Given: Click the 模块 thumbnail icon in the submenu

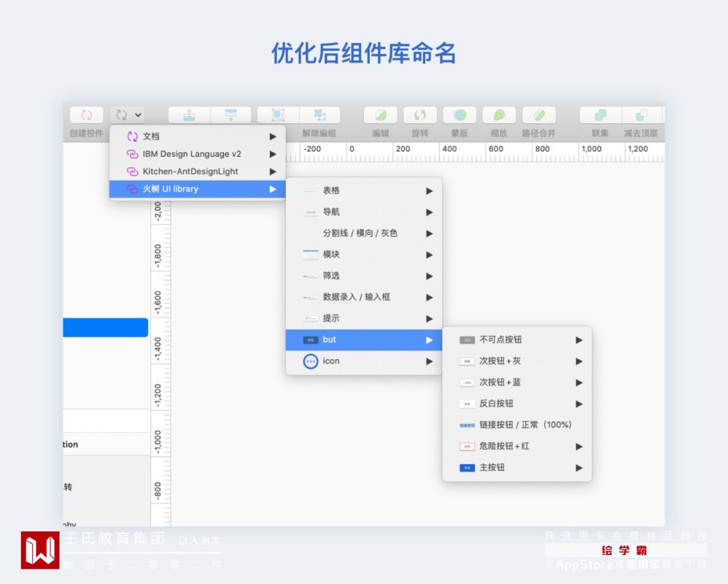Looking at the screenshot, I should point(311,254).
